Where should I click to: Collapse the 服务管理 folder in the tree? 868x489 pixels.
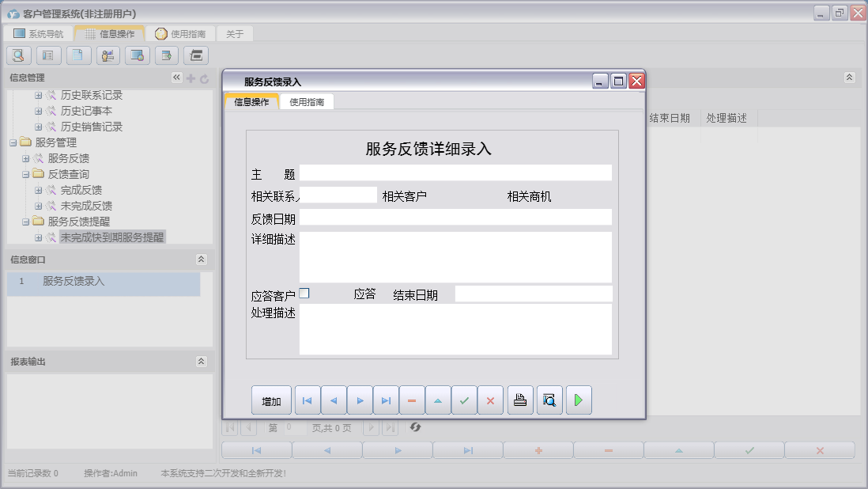(13, 142)
